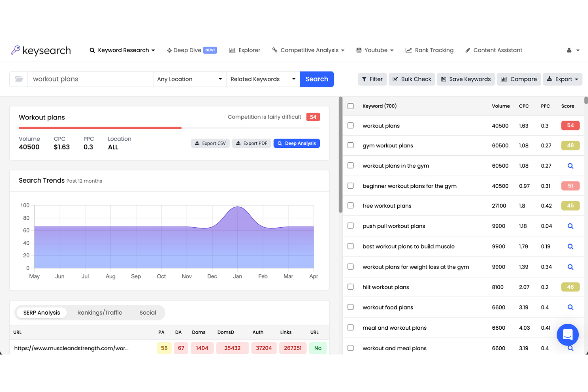Switch to the Rankings/Traffic tab
Viewport: 588px width, 392px height.
pos(100,313)
